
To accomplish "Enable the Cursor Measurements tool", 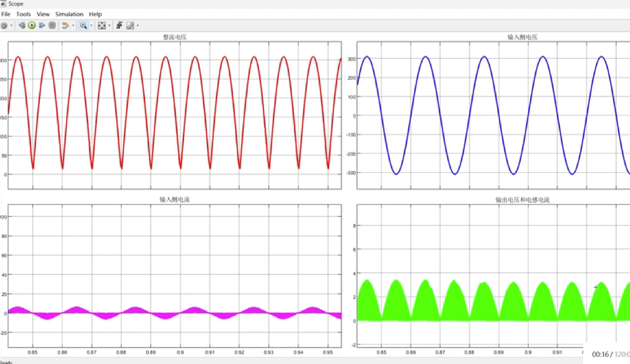I will pyautogui.click(x=130, y=26).
